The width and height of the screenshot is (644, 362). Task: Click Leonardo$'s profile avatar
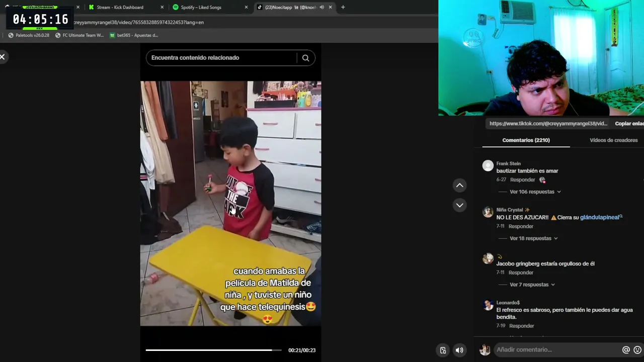click(x=488, y=305)
